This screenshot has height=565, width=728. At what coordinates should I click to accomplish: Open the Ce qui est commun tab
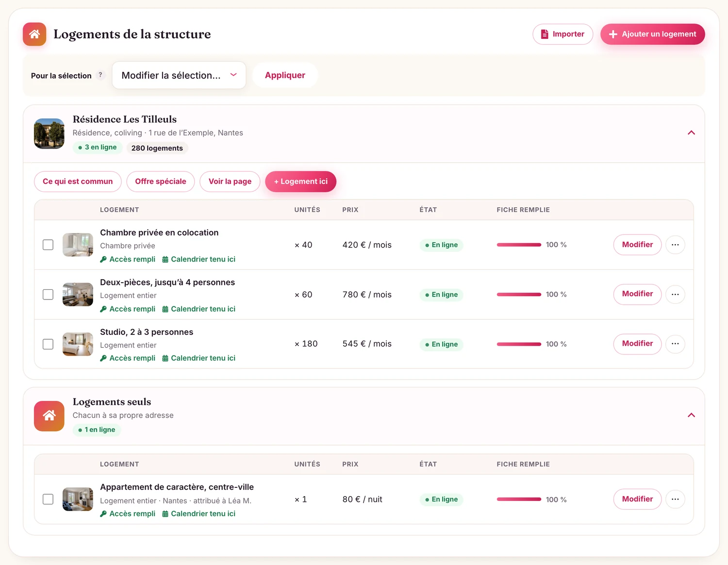[x=78, y=182]
